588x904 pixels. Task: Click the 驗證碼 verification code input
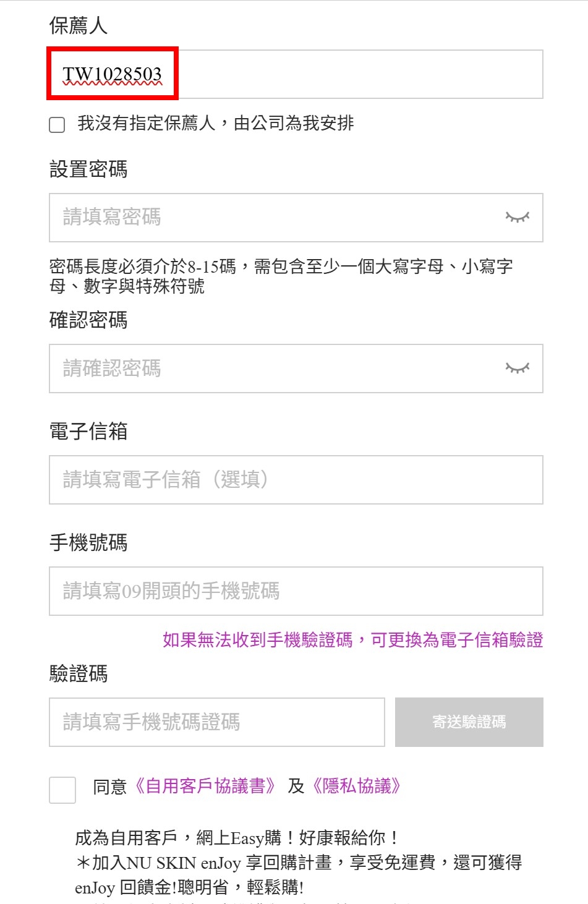click(216, 722)
